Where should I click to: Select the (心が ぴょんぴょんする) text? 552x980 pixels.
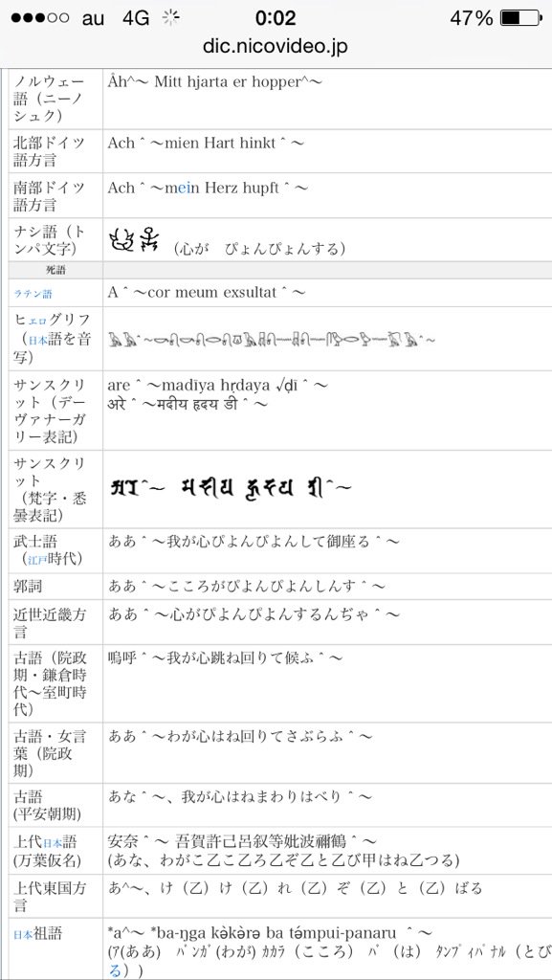click(x=260, y=249)
